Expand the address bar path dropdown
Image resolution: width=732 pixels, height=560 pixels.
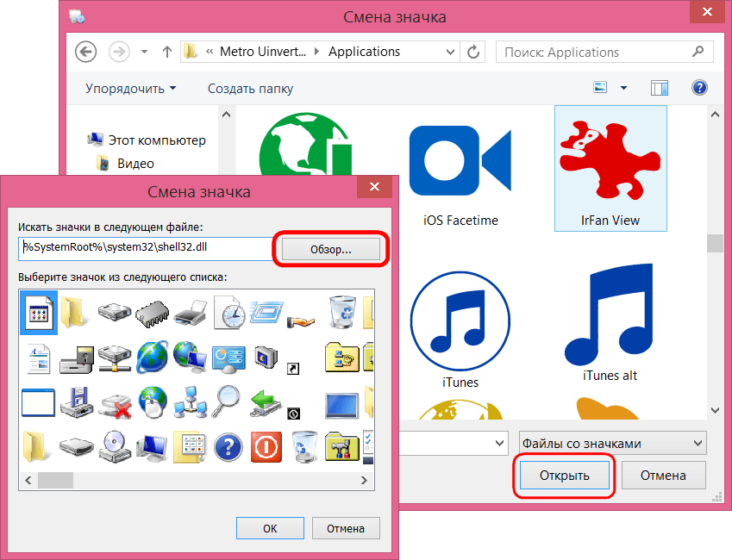click(450, 52)
